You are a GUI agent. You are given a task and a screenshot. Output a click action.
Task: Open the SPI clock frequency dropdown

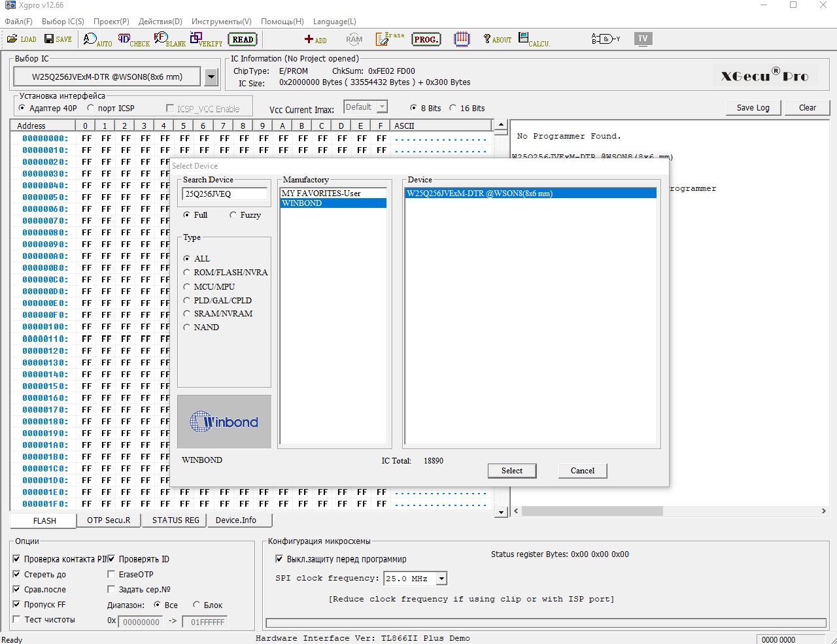tap(442, 579)
